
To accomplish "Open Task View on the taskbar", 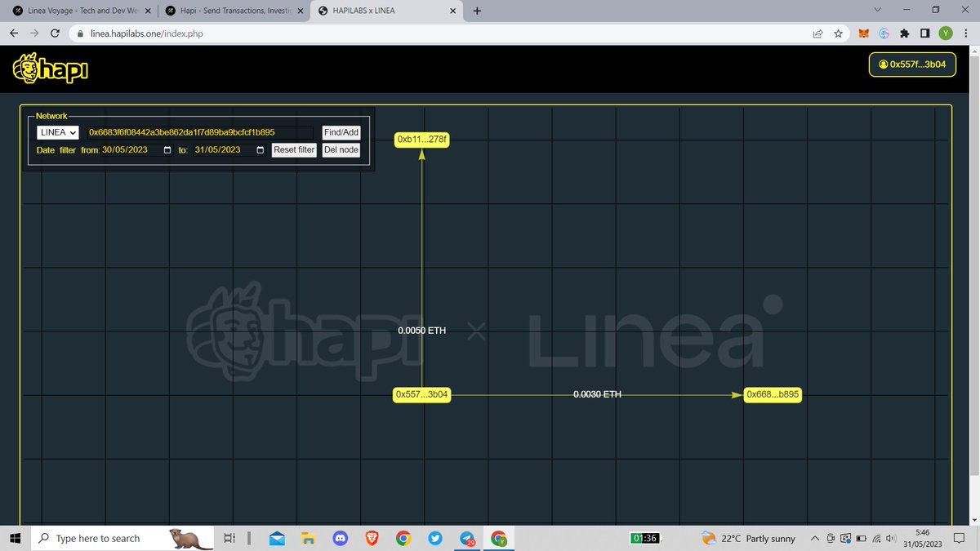I will [230, 538].
